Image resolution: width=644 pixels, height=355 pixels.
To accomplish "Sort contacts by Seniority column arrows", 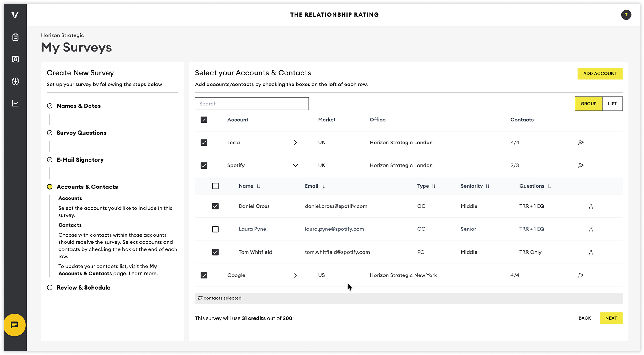I will 487,186.
